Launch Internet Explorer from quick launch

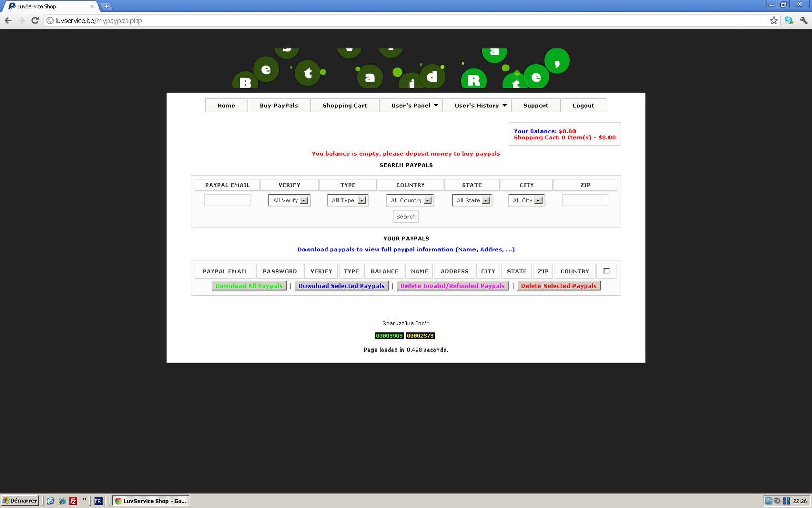click(62, 501)
